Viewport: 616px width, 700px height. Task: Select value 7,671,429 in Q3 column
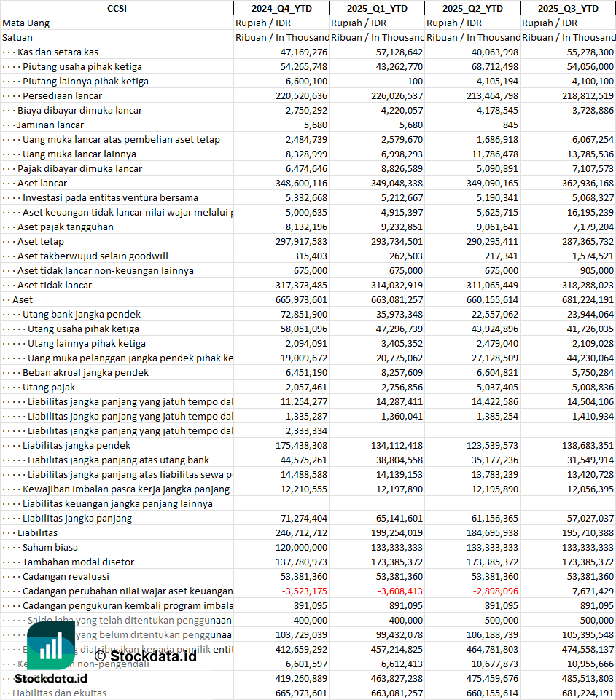[x=593, y=591]
